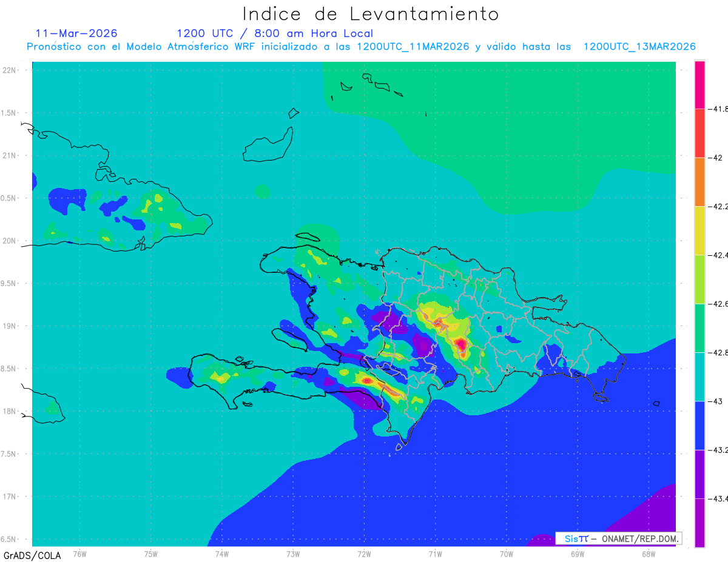Click the longitude label "68W"

point(648,554)
